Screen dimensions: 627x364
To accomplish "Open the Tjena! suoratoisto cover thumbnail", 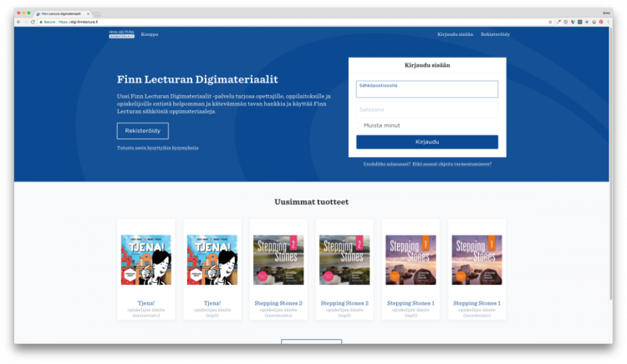I will 146,260.
